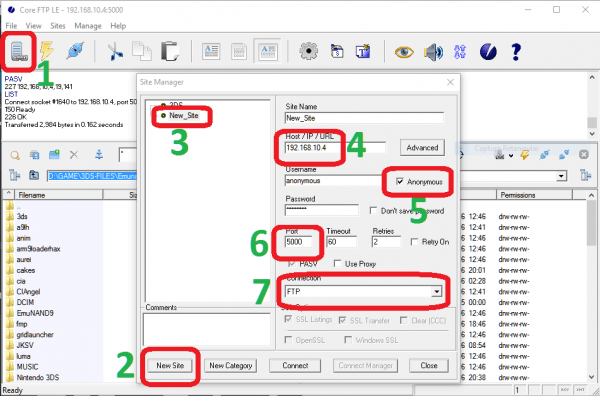Uncheck the Anonymous checkbox
Image resolution: width=600 pixels, height=396 pixels.
(x=400, y=181)
